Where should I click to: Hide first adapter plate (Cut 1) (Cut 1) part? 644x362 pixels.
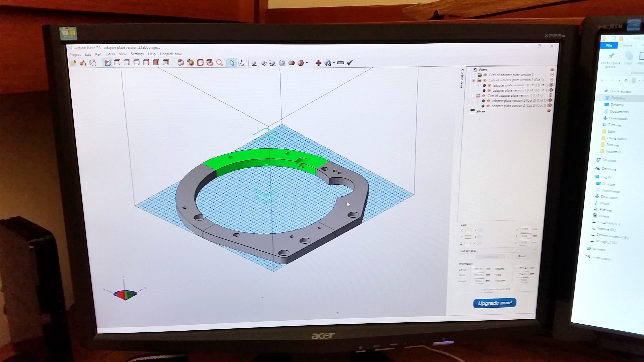click(x=490, y=85)
